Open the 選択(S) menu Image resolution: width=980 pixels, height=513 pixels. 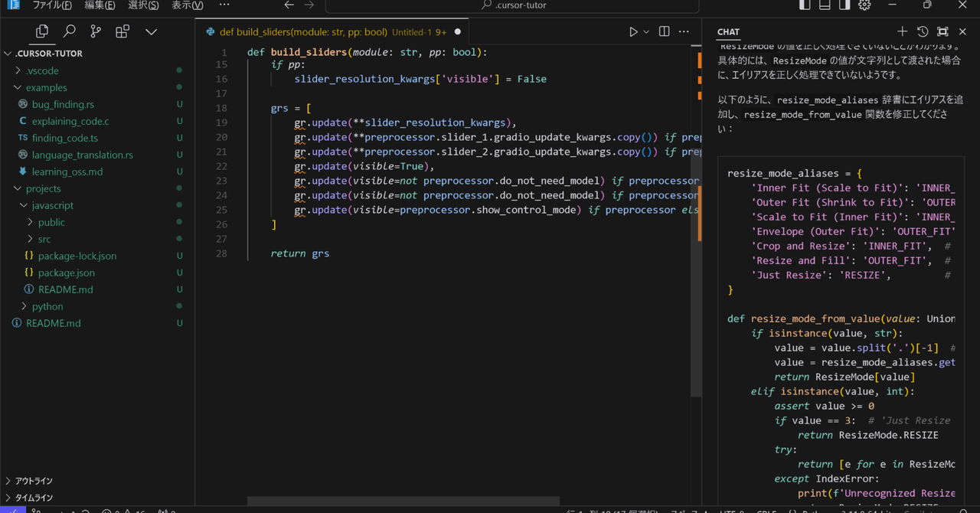tap(143, 5)
